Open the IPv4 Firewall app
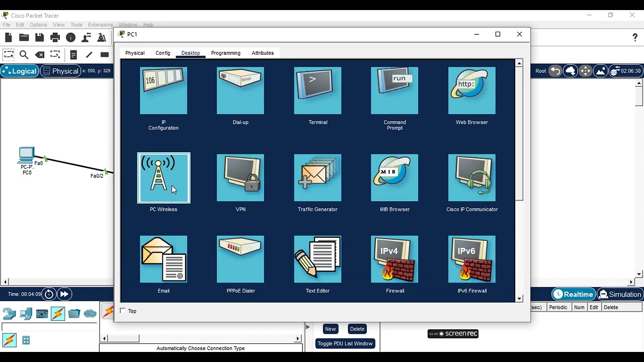 click(394, 259)
